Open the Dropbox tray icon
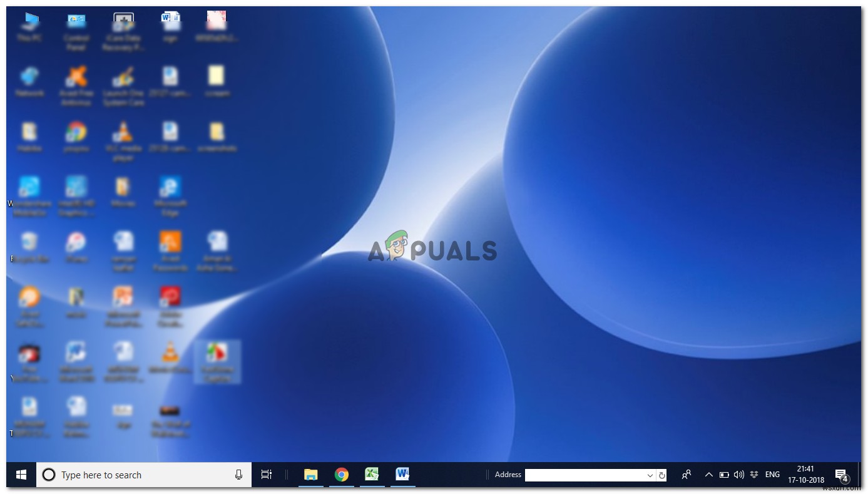Image resolution: width=868 pixels, height=494 pixels. pyautogui.click(x=754, y=475)
